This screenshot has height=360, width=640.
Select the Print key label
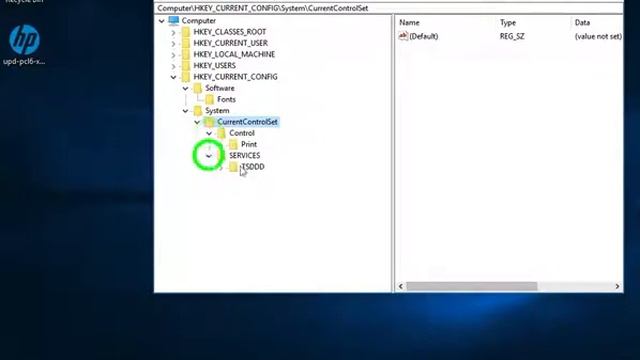[249, 144]
